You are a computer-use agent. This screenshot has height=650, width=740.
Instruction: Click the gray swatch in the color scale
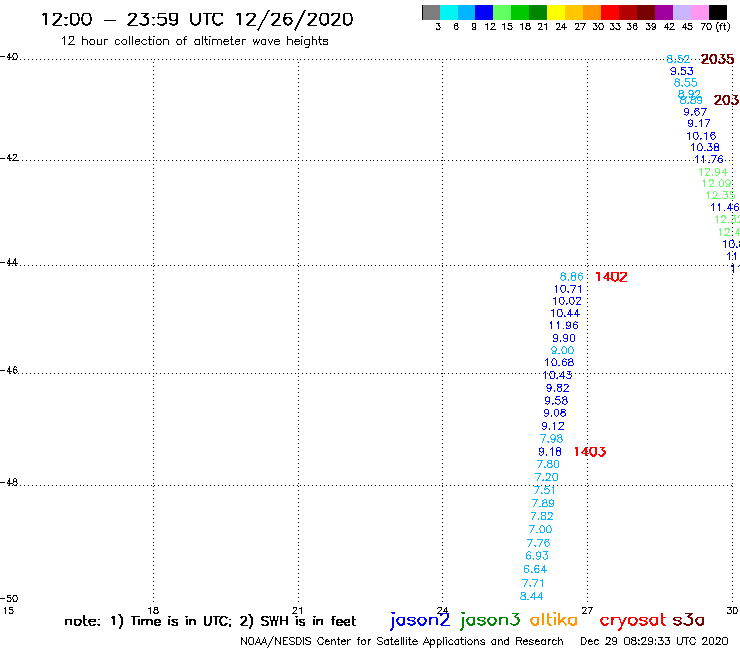pos(431,12)
